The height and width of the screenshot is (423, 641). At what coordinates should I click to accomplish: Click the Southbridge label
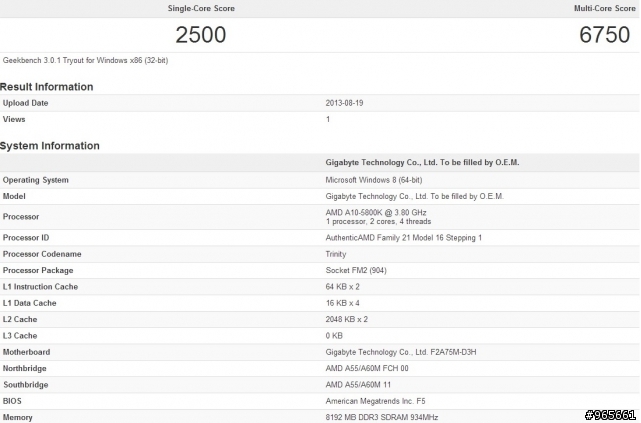coord(26,385)
